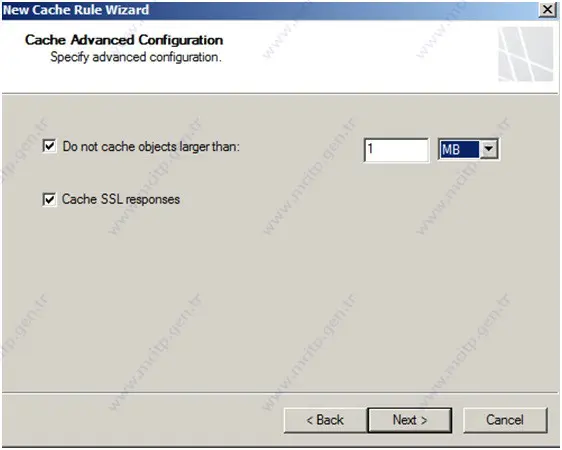Click the 'Specify advanced configuration.' subtitle

pyautogui.click(x=136, y=57)
